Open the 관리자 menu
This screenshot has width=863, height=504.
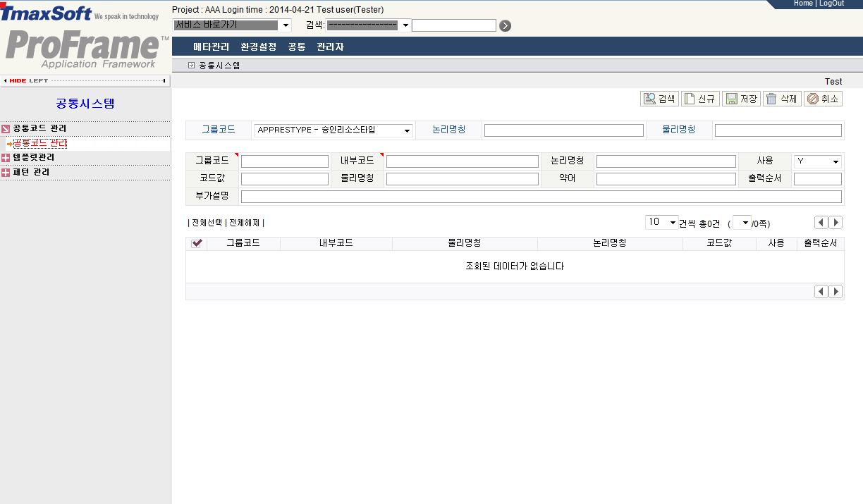point(330,47)
